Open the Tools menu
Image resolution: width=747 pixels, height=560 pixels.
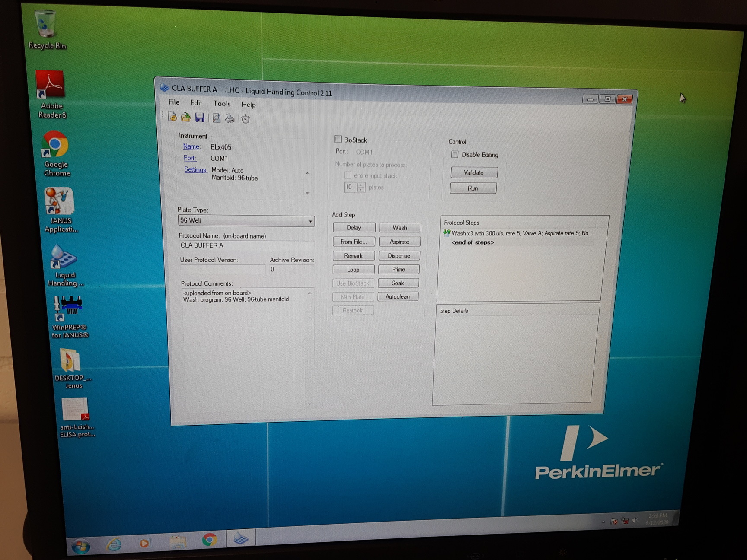tap(222, 104)
